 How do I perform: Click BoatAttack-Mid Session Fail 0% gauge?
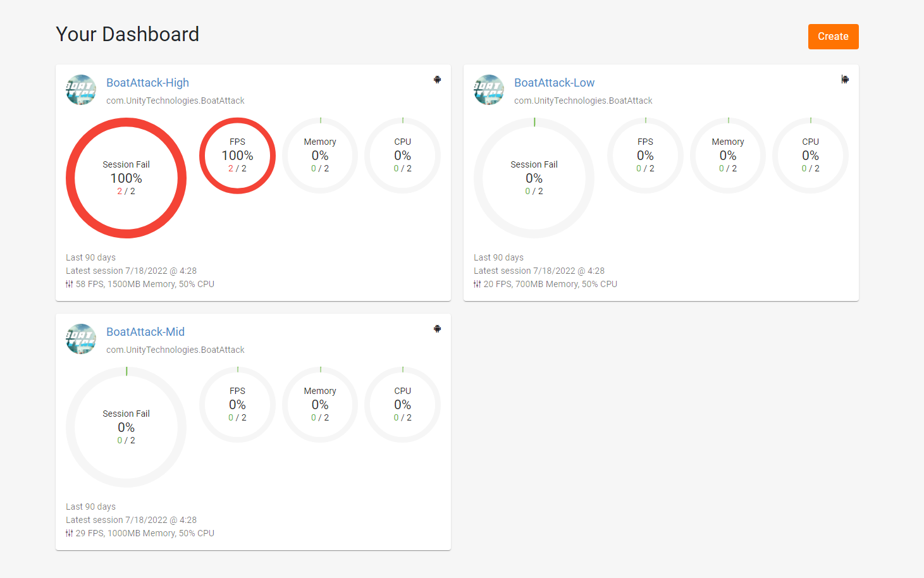click(x=126, y=427)
